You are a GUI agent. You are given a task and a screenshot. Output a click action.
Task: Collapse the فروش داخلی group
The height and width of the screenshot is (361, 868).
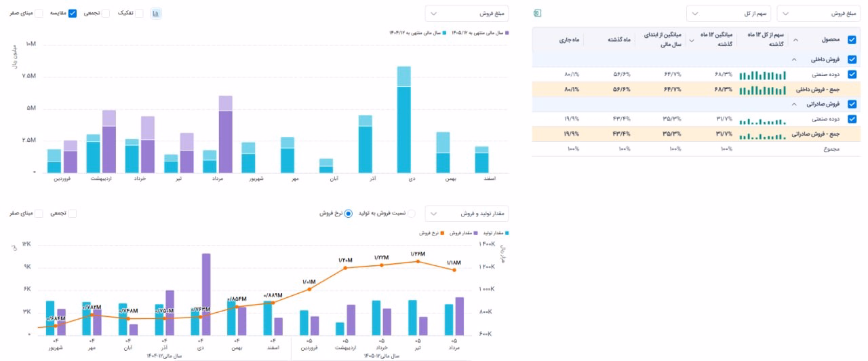793,60
